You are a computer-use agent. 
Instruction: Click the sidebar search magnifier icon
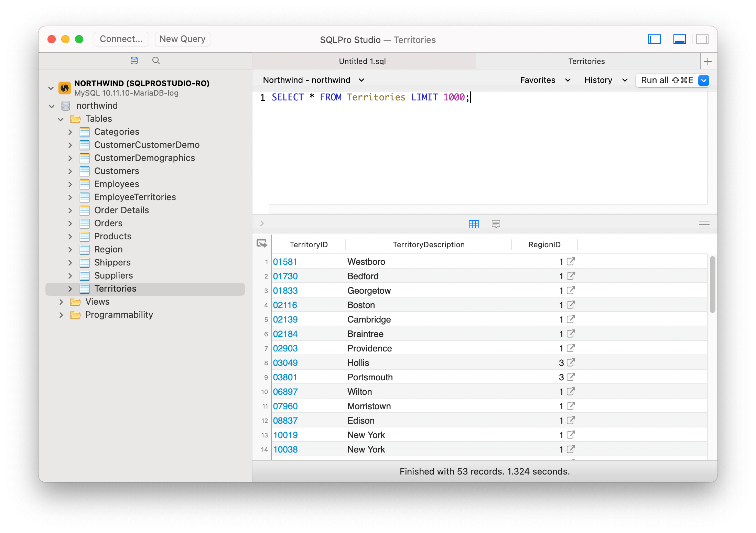156,61
